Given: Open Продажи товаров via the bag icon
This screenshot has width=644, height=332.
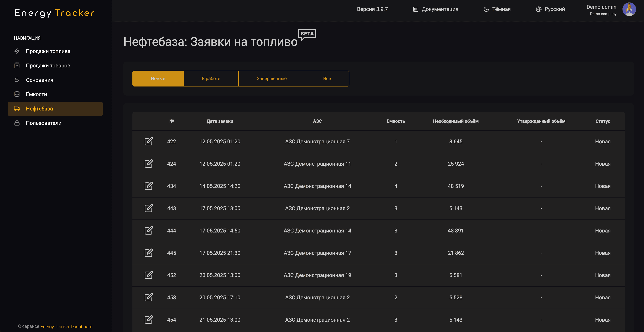Looking at the screenshot, I should pos(17,65).
